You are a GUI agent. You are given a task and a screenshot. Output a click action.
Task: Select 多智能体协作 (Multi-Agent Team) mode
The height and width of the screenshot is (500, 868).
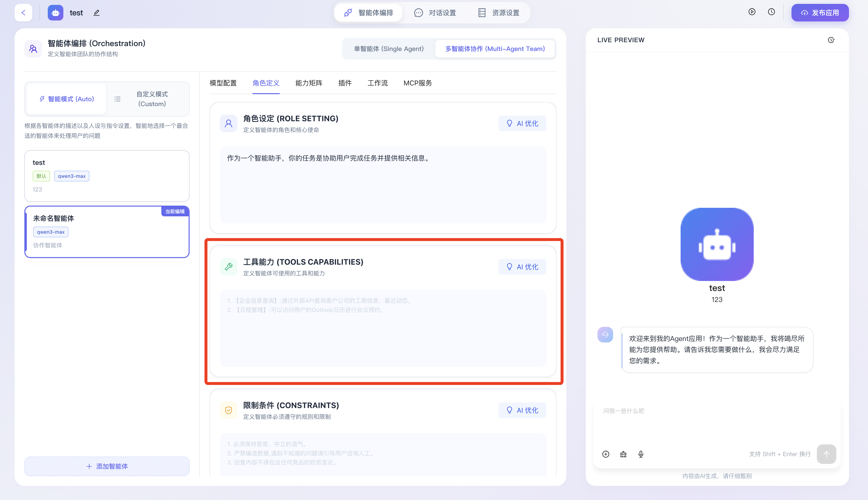click(495, 49)
